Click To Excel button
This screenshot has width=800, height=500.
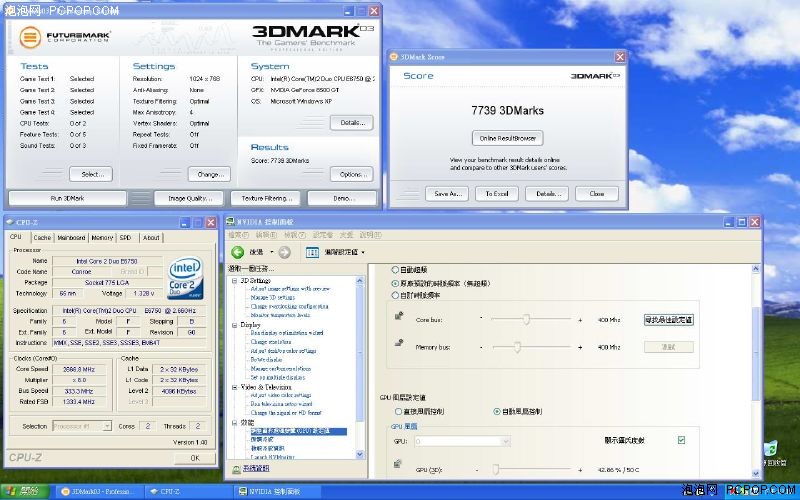tap(497, 194)
